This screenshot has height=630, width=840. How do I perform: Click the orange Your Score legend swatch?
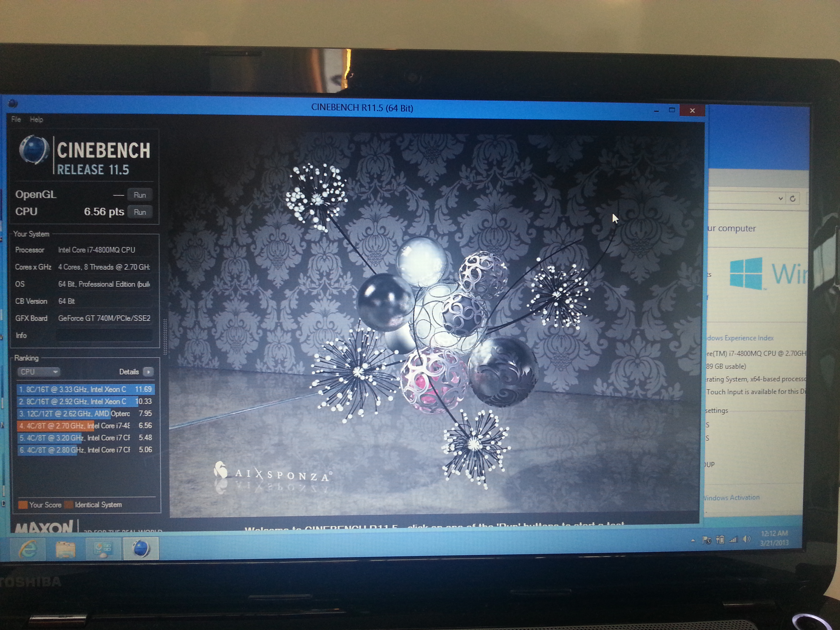click(23, 505)
